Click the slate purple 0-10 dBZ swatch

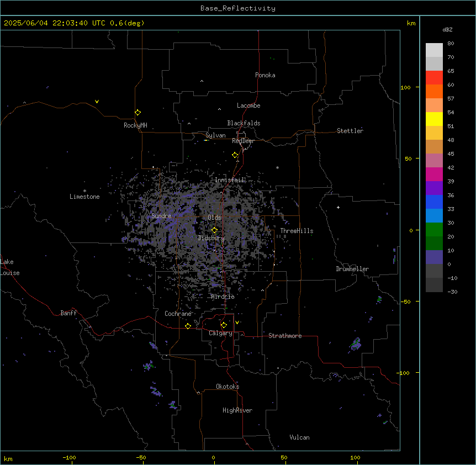[434, 257]
